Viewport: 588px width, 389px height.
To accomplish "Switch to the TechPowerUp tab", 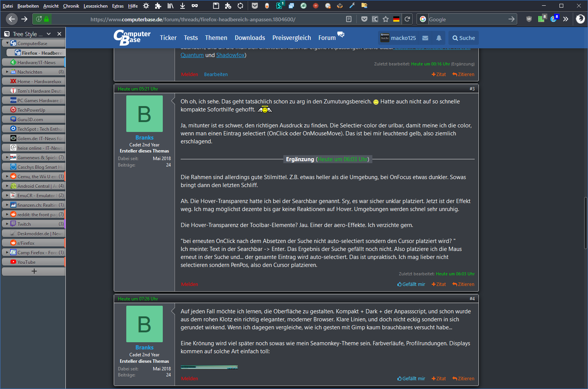I will click(x=33, y=110).
